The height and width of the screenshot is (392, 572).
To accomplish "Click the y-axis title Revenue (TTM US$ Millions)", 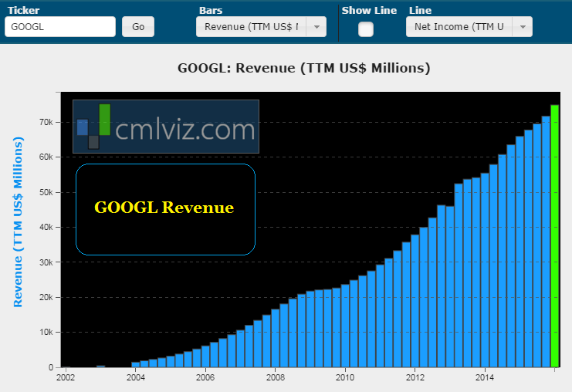I will (18, 221).
